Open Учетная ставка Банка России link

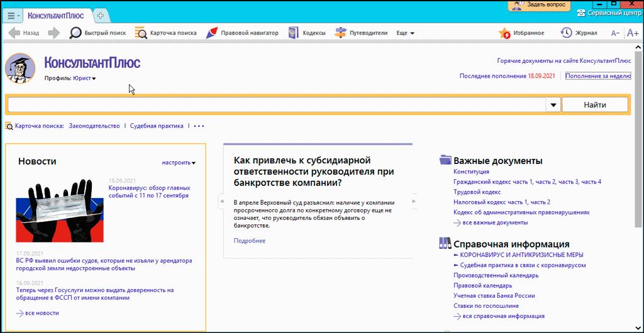(x=494, y=296)
